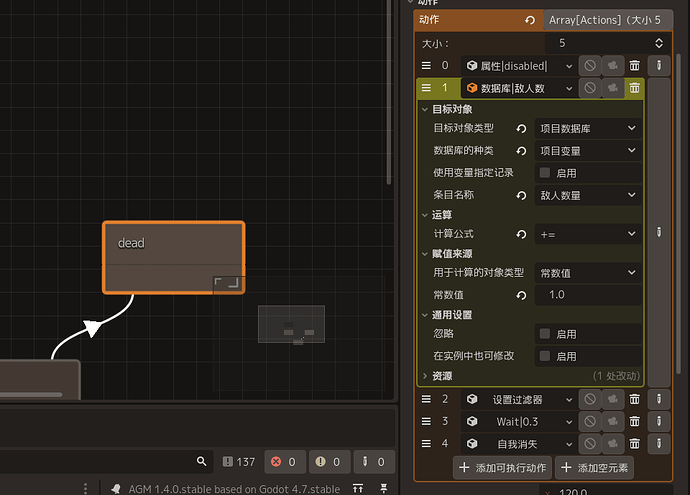Toggle the warning messages filter showing 0
The width and height of the screenshot is (690, 495).
tap(329, 462)
